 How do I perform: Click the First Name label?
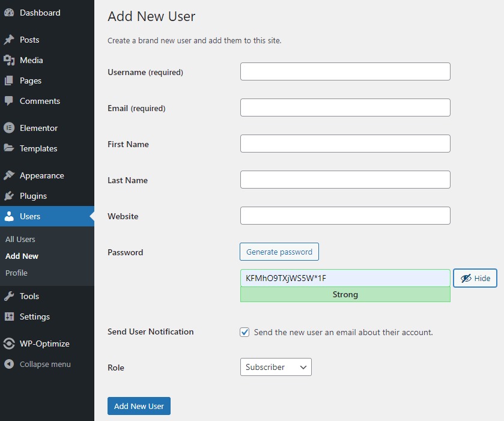coord(128,144)
